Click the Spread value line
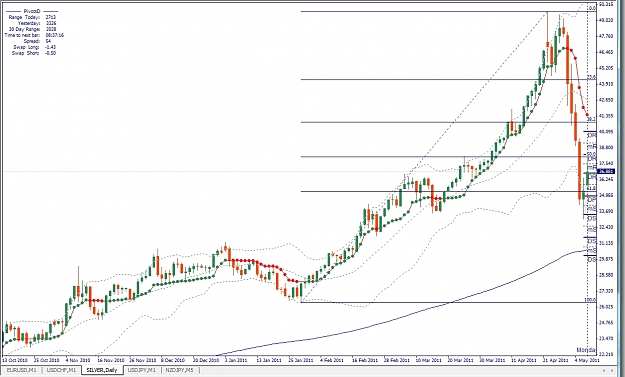The height and width of the screenshot is (377, 625). [x=37, y=41]
